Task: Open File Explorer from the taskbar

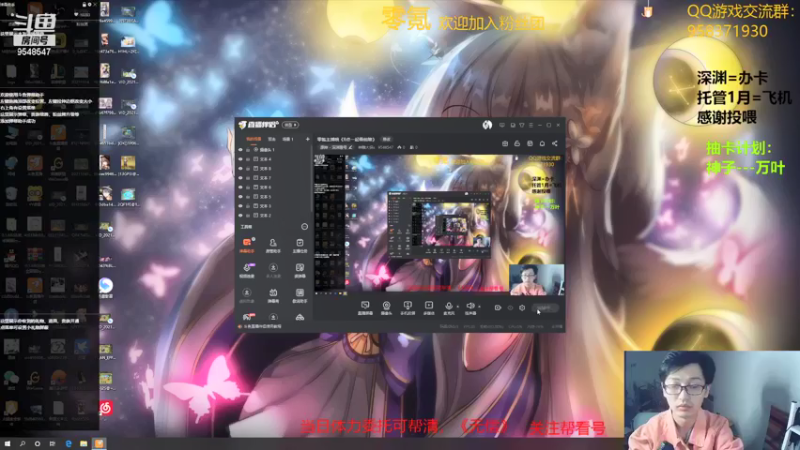Action: pyautogui.click(x=83, y=444)
